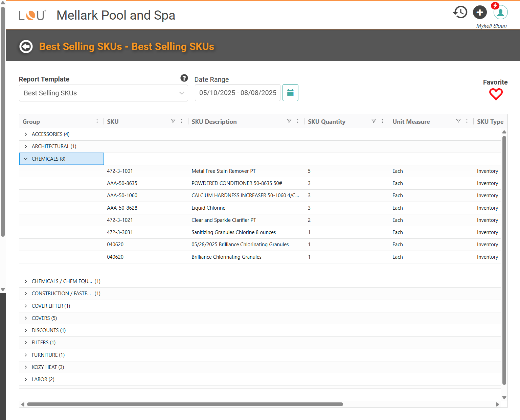Open filter for SKU column
520x420 pixels.
(173, 121)
